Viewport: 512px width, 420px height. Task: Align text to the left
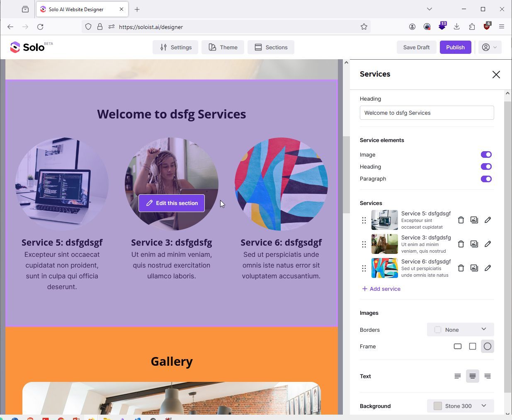tap(458, 376)
